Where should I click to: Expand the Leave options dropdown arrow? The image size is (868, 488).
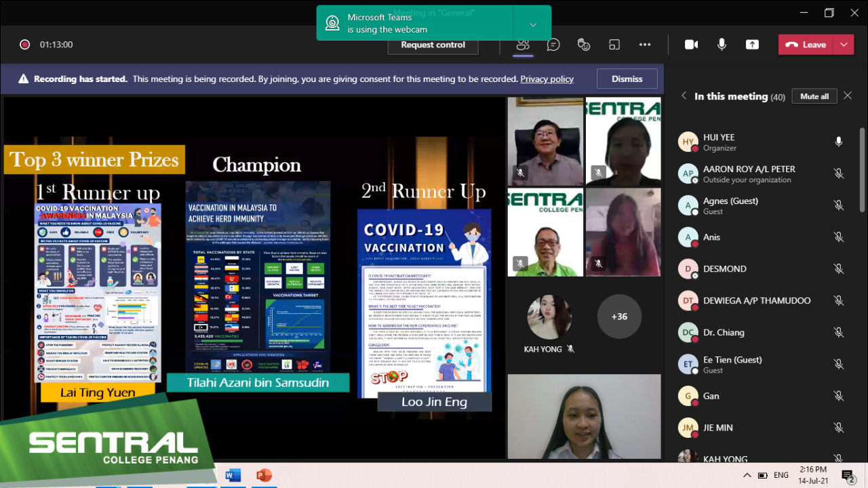coord(844,45)
